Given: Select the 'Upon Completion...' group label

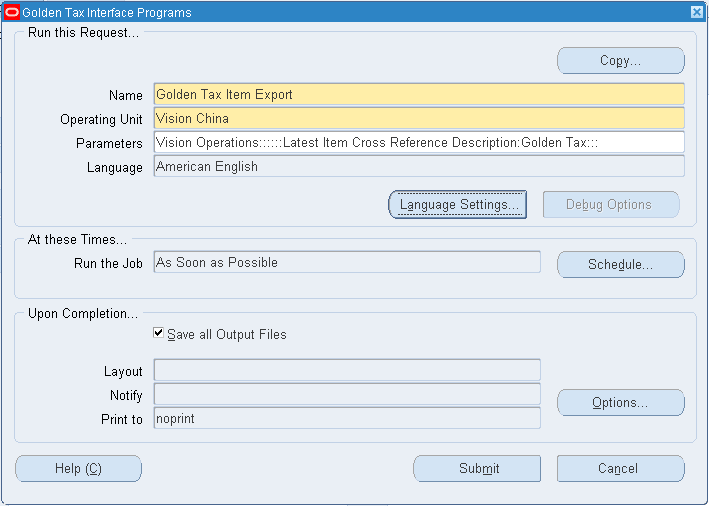Looking at the screenshot, I should pos(83,314).
